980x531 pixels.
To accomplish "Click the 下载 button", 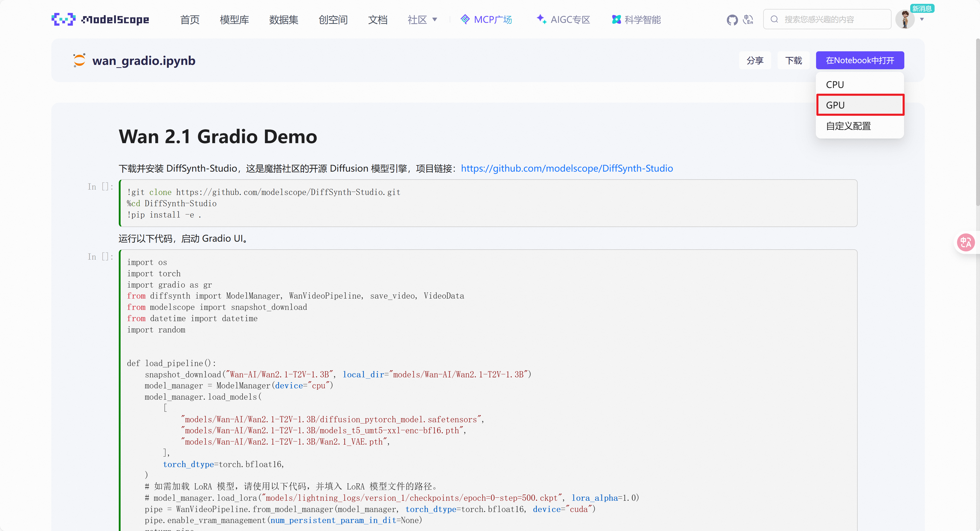I will [793, 61].
